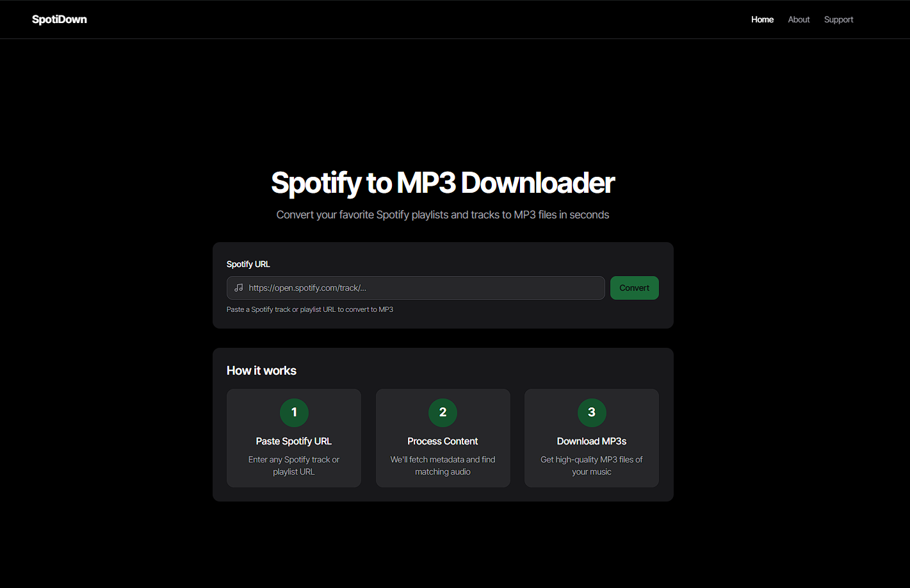The image size is (910, 588).
Task: Click "Get high-quality MP3 files of your music"
Action: 592,466
